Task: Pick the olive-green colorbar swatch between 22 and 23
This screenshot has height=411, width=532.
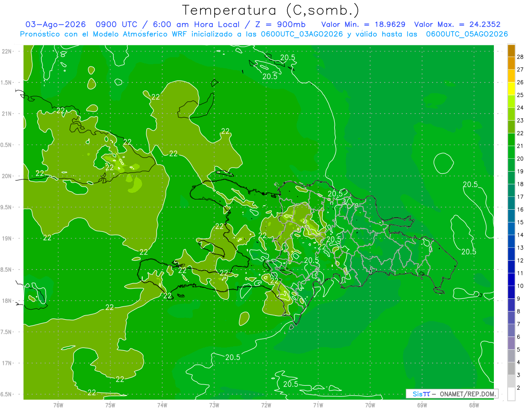Action: [511, 127]
